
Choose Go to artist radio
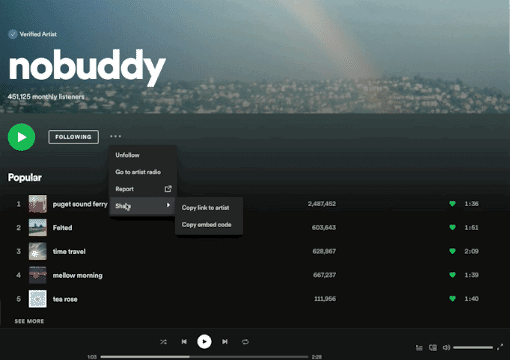[142, 172]
